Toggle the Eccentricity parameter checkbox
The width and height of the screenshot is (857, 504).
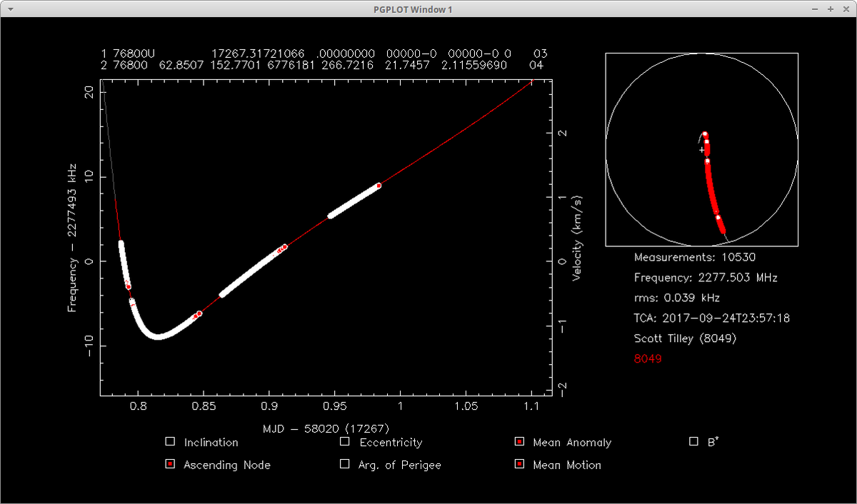(345, 442)
